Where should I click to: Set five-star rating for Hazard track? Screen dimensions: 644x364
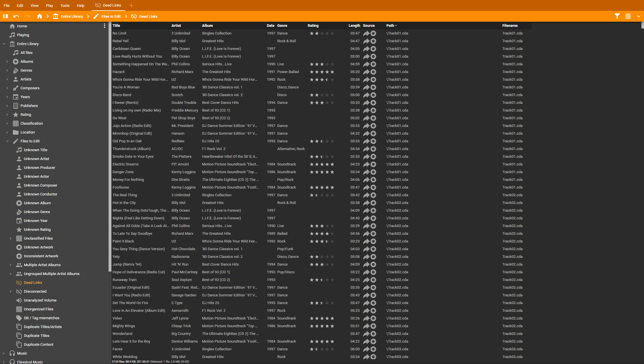pos(332,72)
